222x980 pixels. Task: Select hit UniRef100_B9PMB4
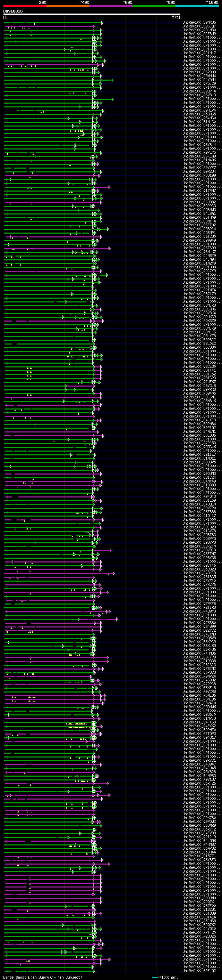point(199,424)
